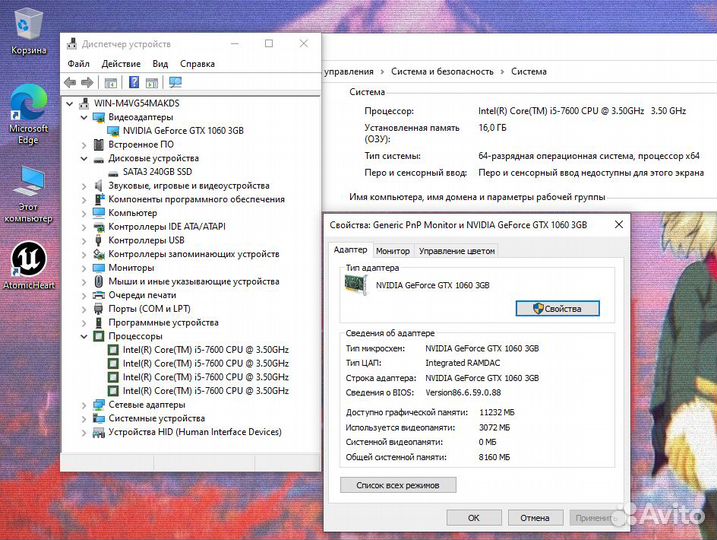717x540 pixels.
Task: Open the Файл menu
Action: pyautogui.click(x=78, y=64)
